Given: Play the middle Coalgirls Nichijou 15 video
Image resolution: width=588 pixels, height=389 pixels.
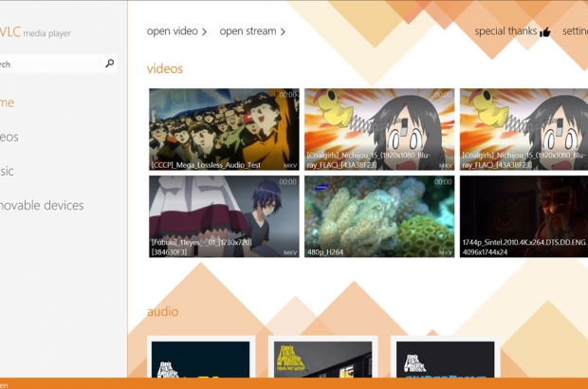Looking at the screenshot, I should [x=379, y=129].
